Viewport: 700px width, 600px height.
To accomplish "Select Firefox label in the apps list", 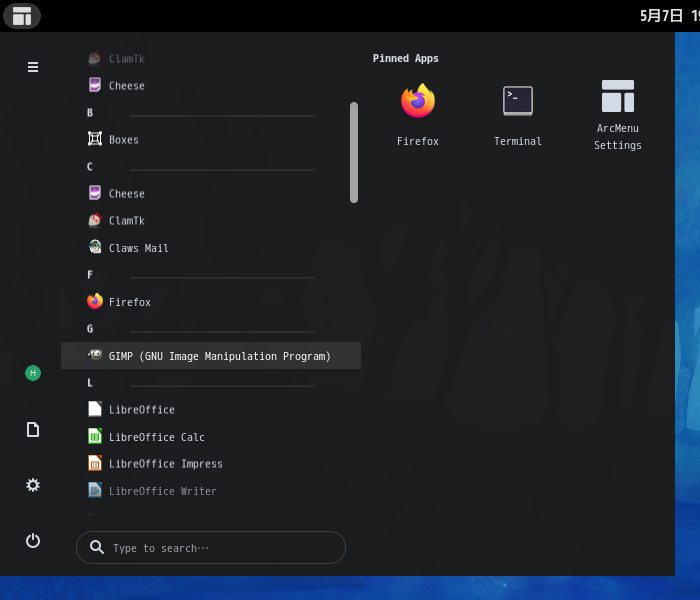I will 129,302.
